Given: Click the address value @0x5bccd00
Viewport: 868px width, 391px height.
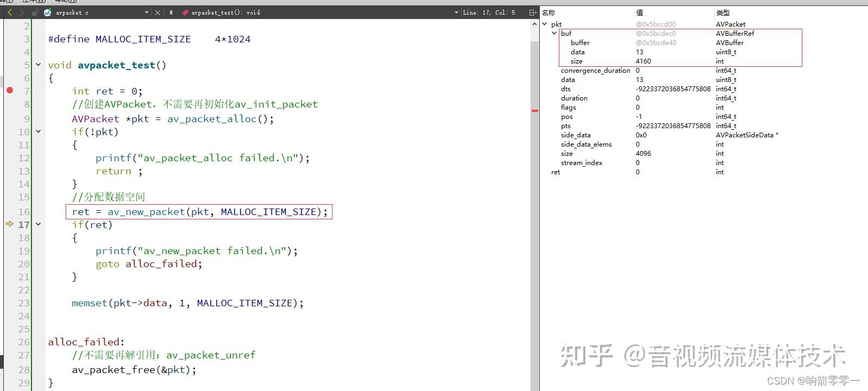Looking at the screenshot, I should click(656, 24).
